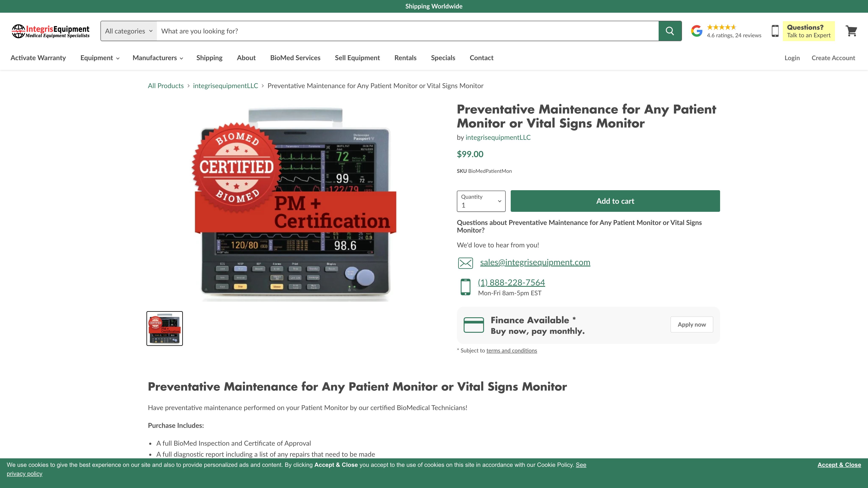Click the magnifying glass search button

tap(670, 31)
